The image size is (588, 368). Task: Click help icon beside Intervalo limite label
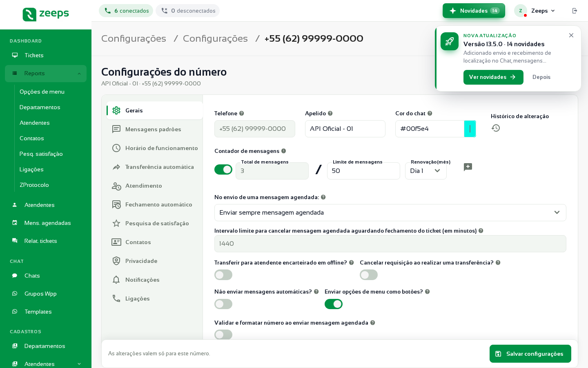[x=481, y=231]
